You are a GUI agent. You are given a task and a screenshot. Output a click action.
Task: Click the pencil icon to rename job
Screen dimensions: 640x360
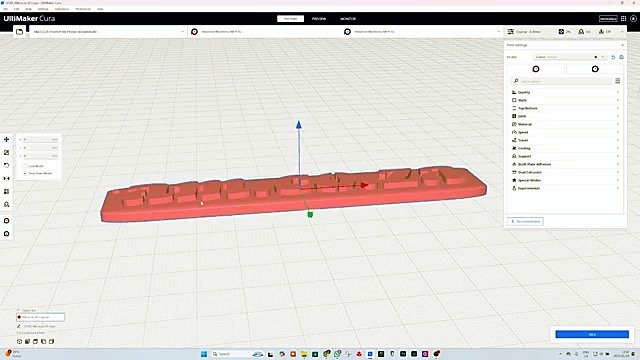(x=19, y=326)
